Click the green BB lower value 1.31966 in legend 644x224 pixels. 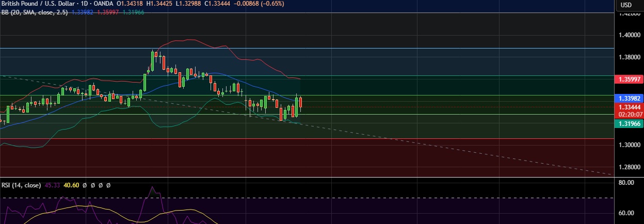click(x=134, y=12)
